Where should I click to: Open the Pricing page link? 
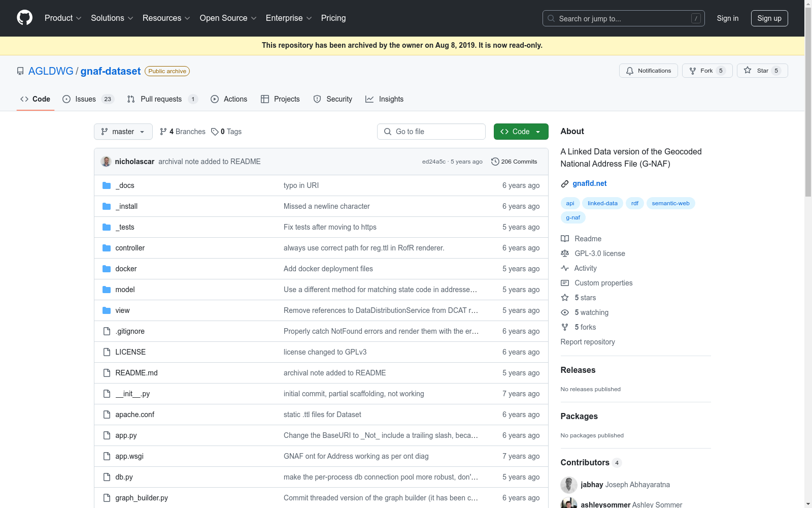[x=333, y=18]
